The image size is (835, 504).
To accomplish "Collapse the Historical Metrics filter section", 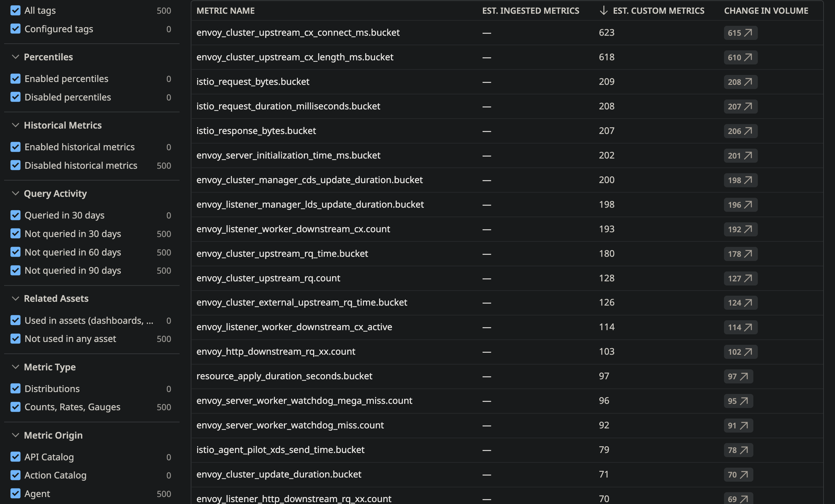I will (15, 125).
